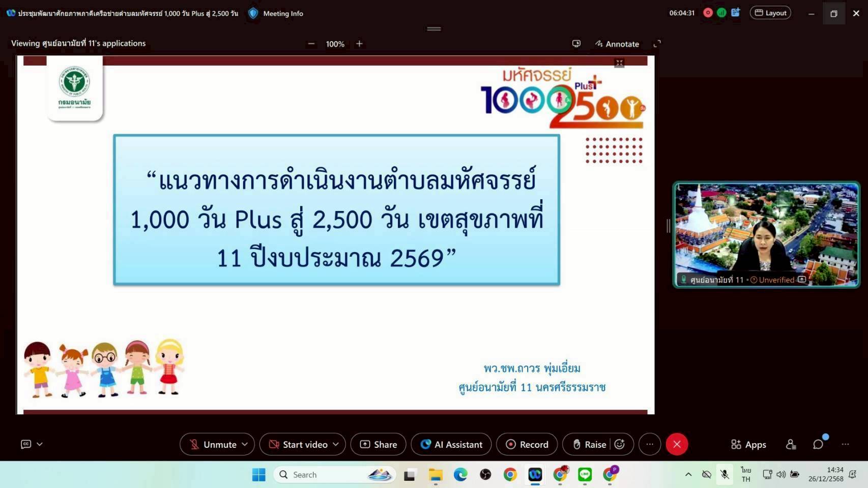Unmute the microphone

point(213,444)
